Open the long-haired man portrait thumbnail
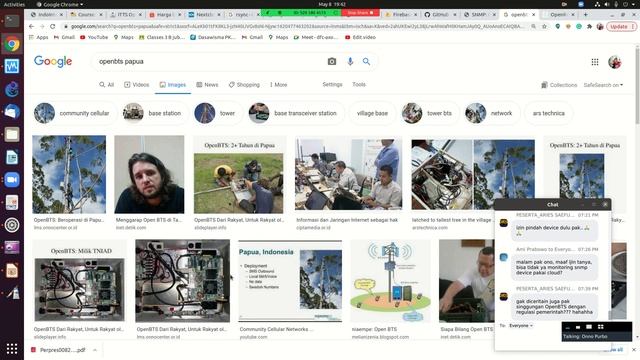Viewport: 640px width, 360px height. point(149,174)
